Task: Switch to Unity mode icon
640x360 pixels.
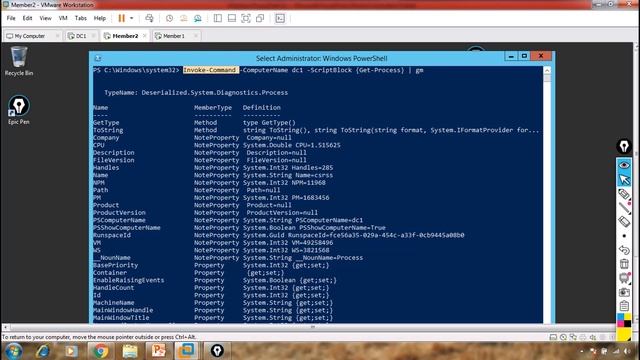Action: [x=260, y=18]
